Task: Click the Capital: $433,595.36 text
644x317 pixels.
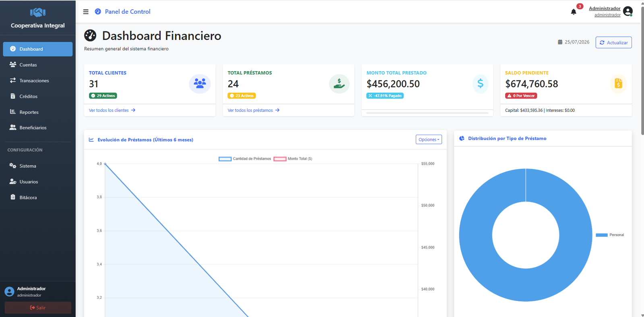Action: pyautogui.click(x=524, y=110)
